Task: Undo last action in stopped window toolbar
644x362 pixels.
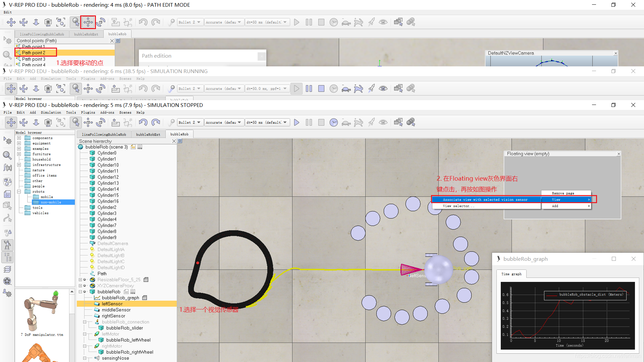Action: click(x=143, y=122)
